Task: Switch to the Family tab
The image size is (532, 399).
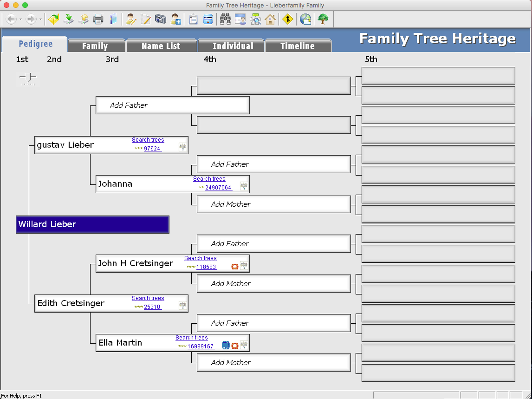Action: click(x=96, y=45)
